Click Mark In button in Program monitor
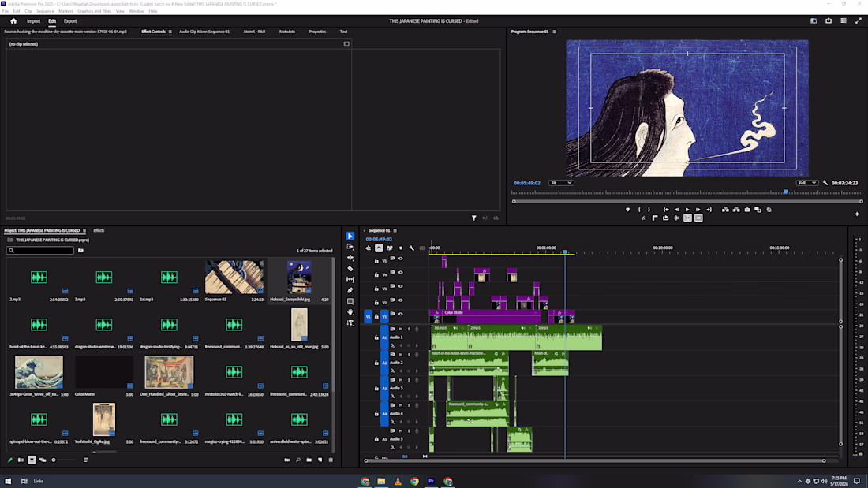 coord(639,210)
